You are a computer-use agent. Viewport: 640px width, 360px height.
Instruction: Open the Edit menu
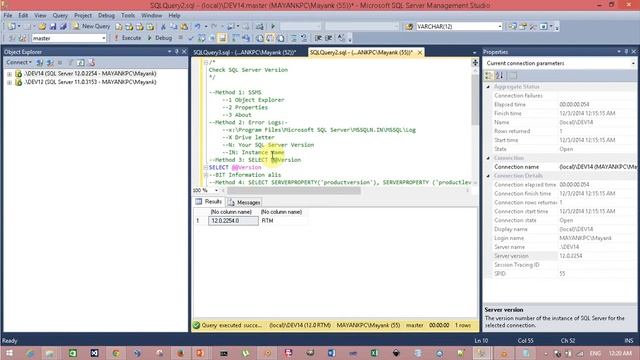click(x=23, y=16)
